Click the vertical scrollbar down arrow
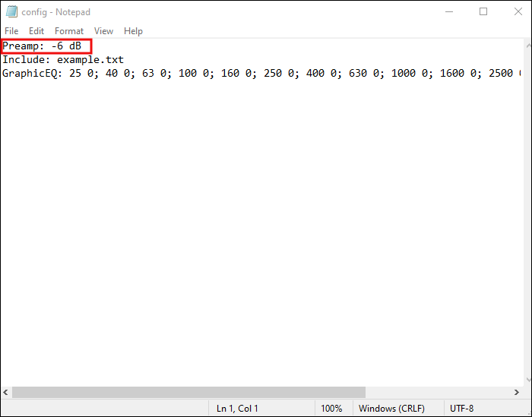The height and width of the screenshot is (417, 532). click(x=528, y=380)
